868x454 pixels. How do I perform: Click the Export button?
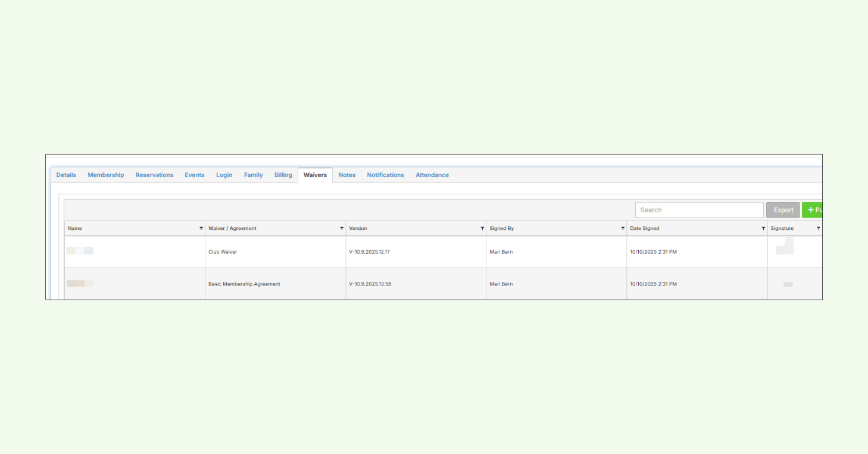[783, 210]
